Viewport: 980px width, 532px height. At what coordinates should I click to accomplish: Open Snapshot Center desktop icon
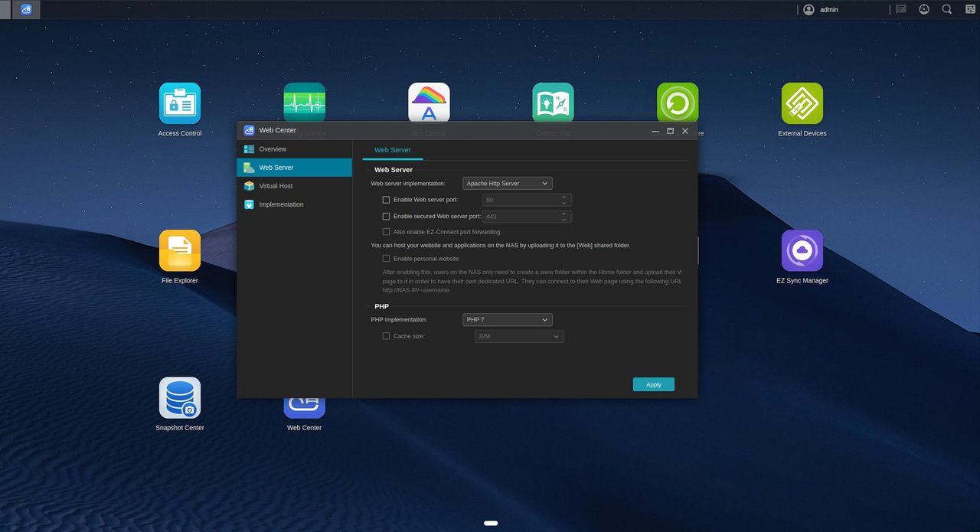[180, 398]
